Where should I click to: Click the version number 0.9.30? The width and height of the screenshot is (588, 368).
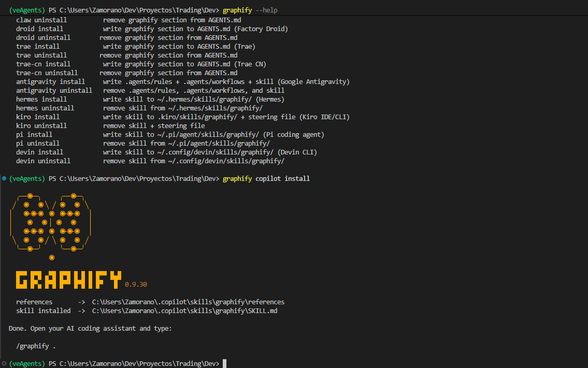[x=136, y=285]
